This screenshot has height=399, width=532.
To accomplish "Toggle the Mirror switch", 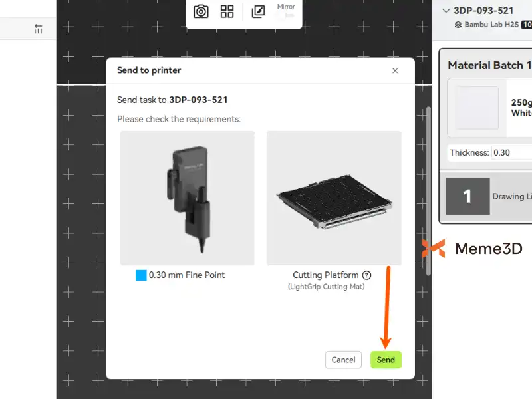I will tap(286, 16).
